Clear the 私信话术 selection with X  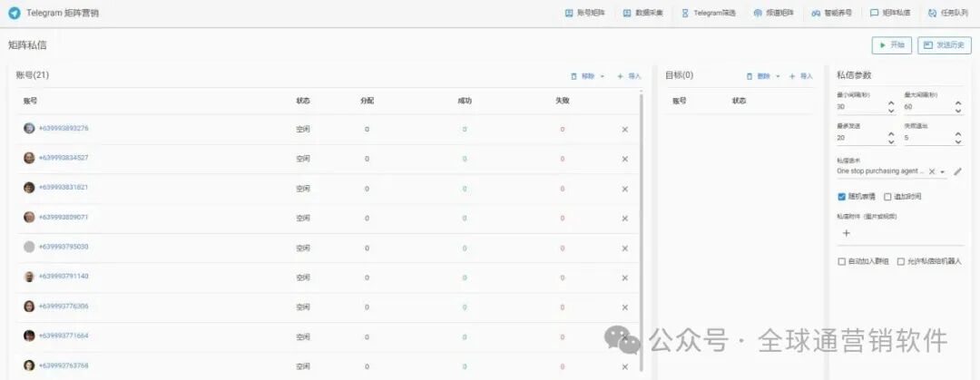[x=931, y=171]
